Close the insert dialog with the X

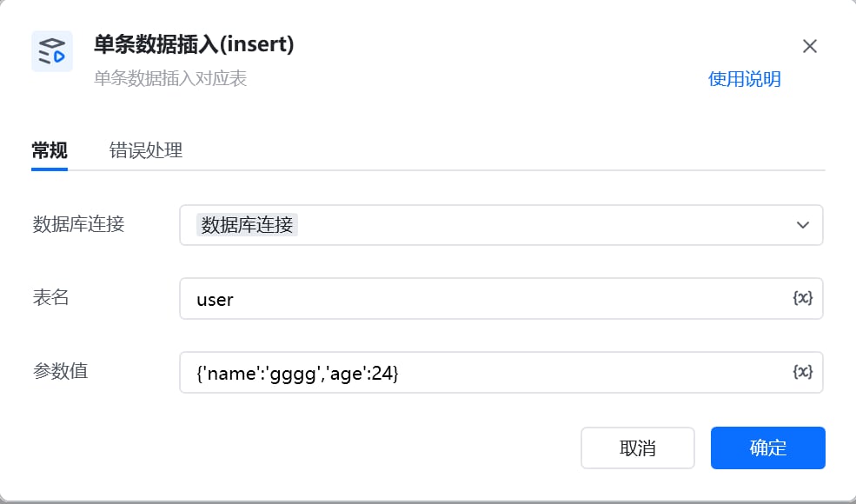(810, 46)
